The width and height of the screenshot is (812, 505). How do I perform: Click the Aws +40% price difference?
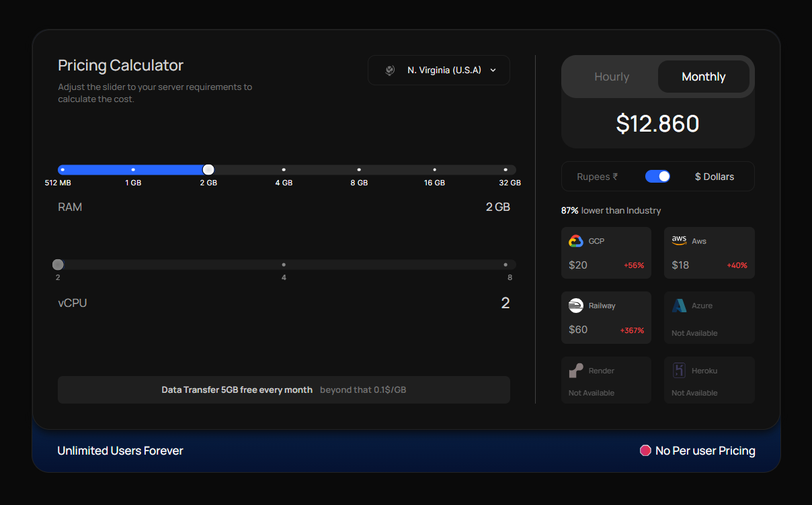(737, 265)
